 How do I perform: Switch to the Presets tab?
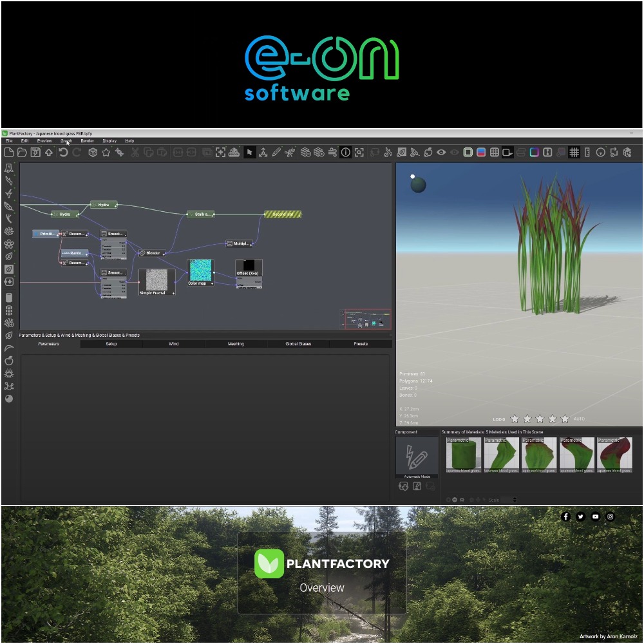tap(361, 344)
